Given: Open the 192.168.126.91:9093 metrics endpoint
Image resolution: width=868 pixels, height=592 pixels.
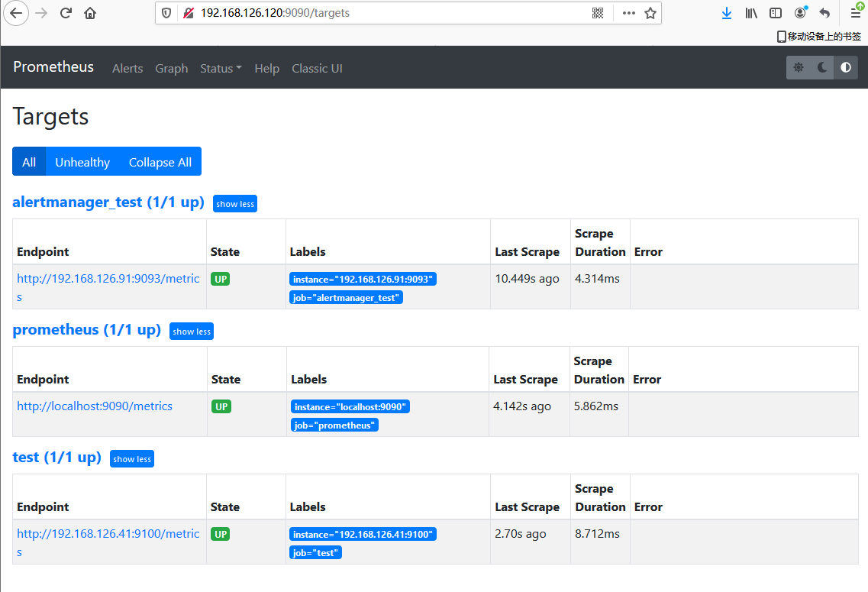Looking at the screenshot, I should (x=108, y=287).
